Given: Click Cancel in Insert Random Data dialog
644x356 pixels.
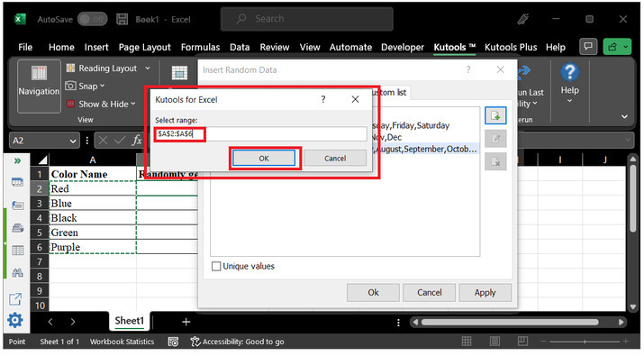Looking at the screenshot, I should [430, 292].
